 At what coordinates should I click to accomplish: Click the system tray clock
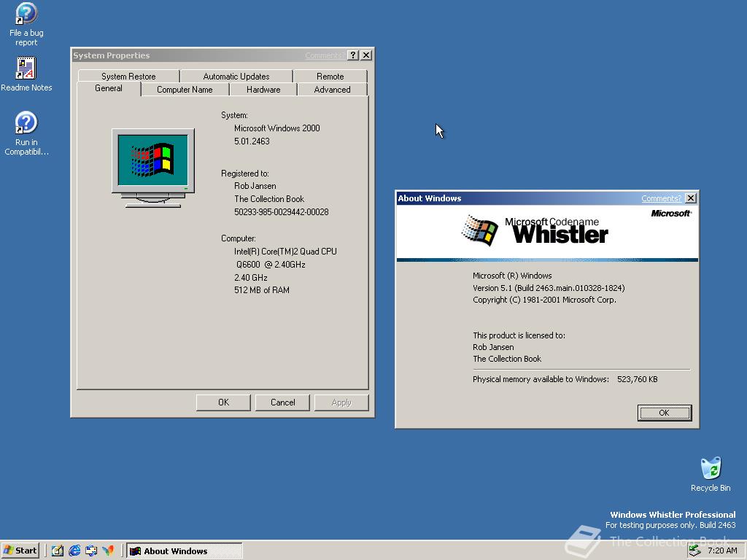pyautogui.click(x=723, y=551)
